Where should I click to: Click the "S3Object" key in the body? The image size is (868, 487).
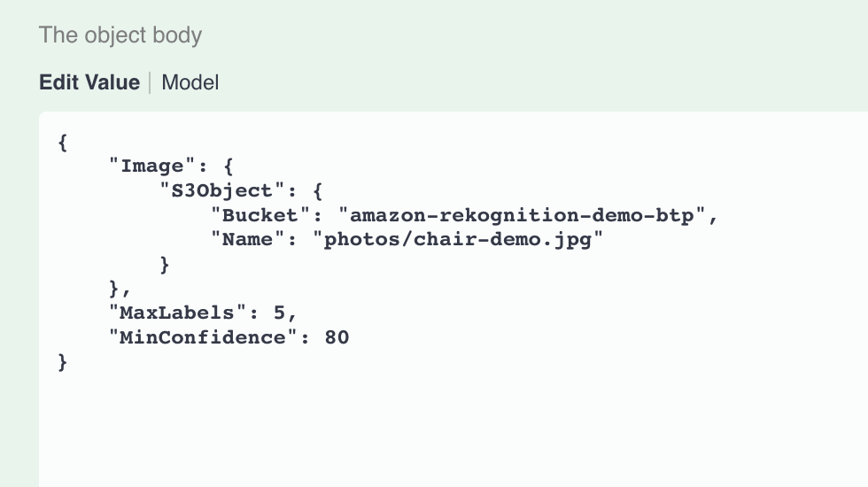click(x=222, y=190)
